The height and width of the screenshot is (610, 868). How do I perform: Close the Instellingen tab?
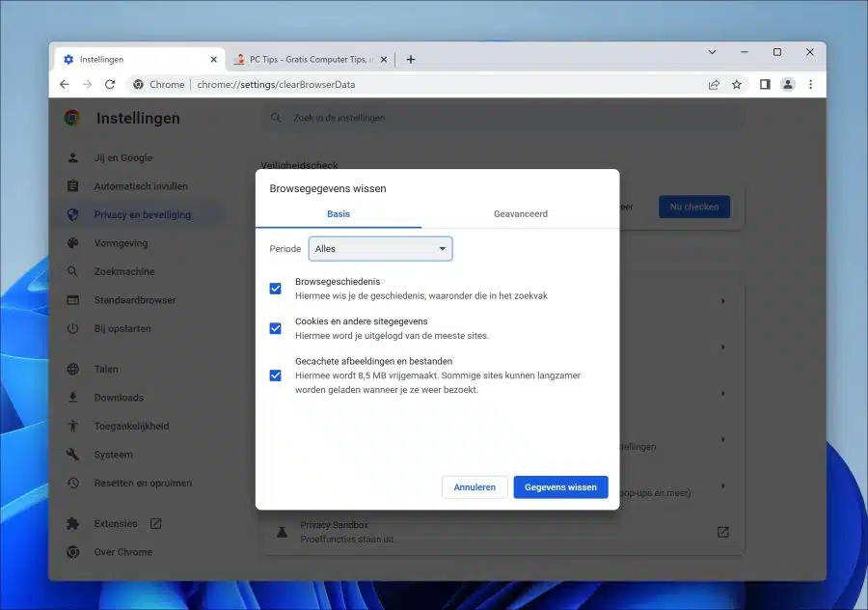pyautogui.click(x=214, y=59)
